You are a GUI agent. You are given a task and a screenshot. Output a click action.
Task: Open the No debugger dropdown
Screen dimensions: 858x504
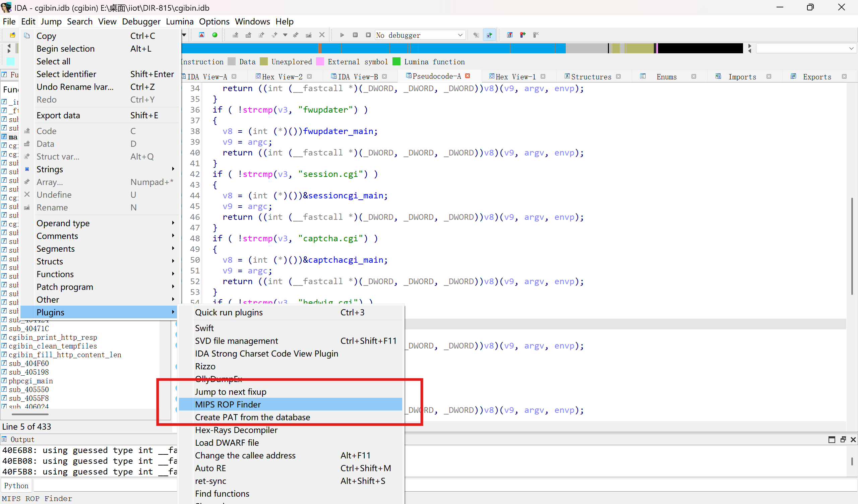coord(460,35)
